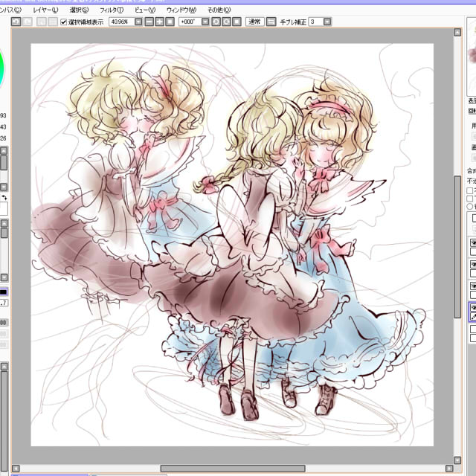Click the Redo arrow icon in toolbar
Image resolution: width=476 pixels, height=476 pixels.
click(x=28, y=22)
